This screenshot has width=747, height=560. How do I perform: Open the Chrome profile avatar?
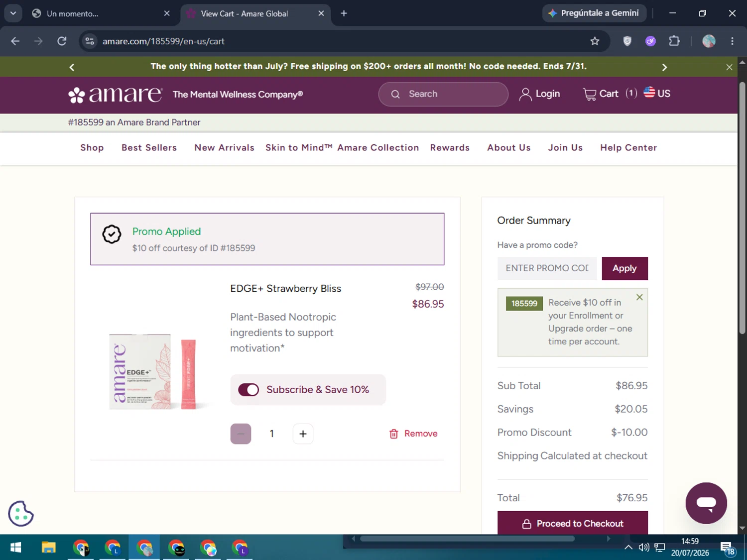(709, 41)
